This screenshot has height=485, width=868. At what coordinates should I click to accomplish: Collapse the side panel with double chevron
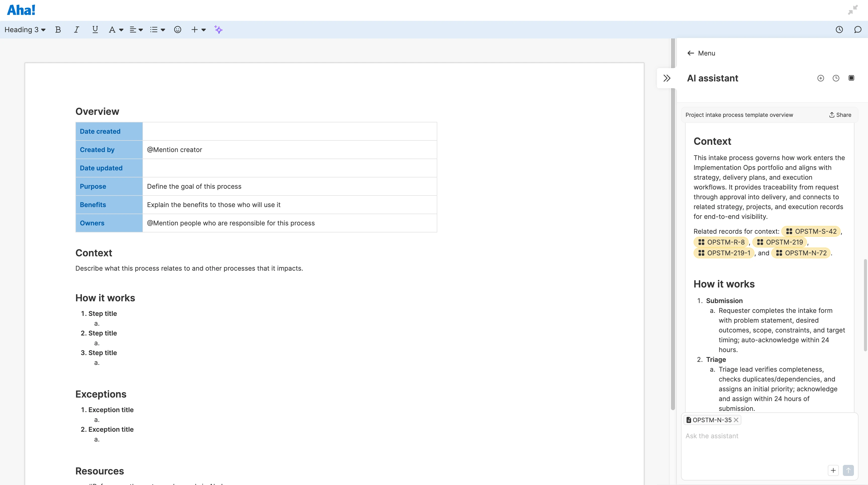click(667, 78)
